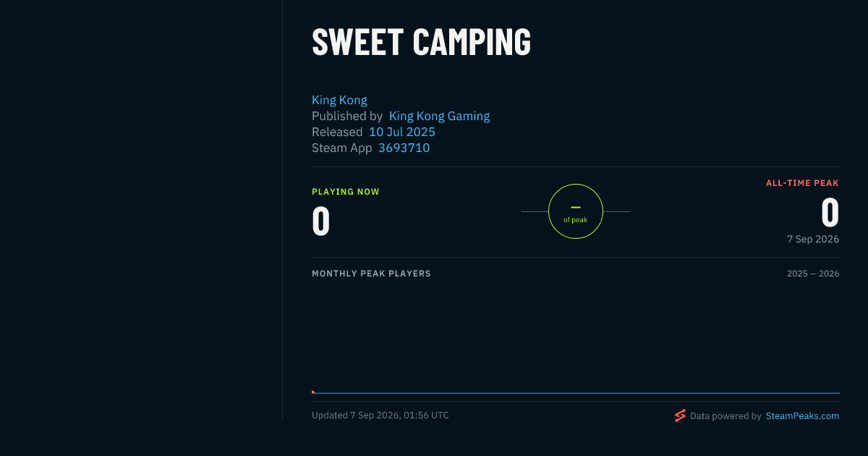Click the 7 Sep 2026 peak date
The height and width of the screenshot is (456, 868).
(x=813, y=239)
